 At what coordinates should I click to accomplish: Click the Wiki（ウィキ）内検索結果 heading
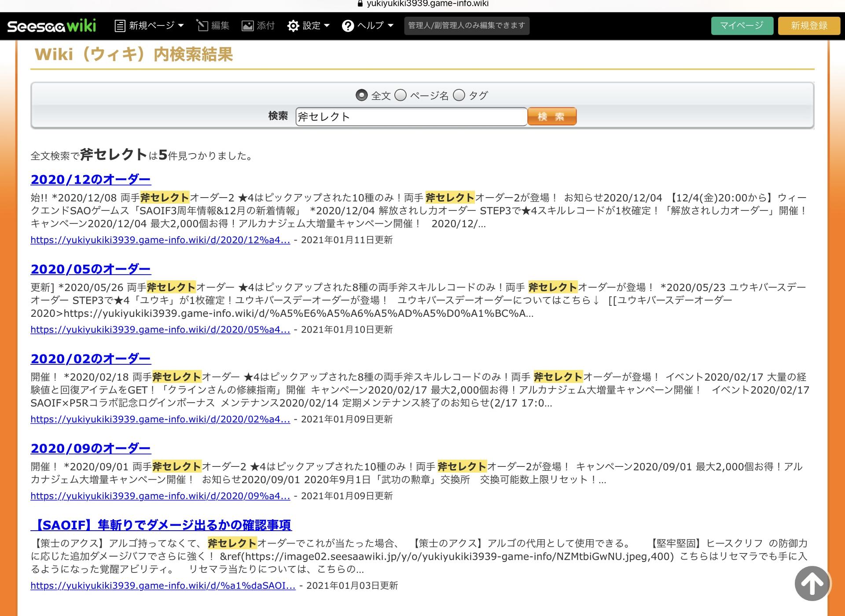coord(134,55)
